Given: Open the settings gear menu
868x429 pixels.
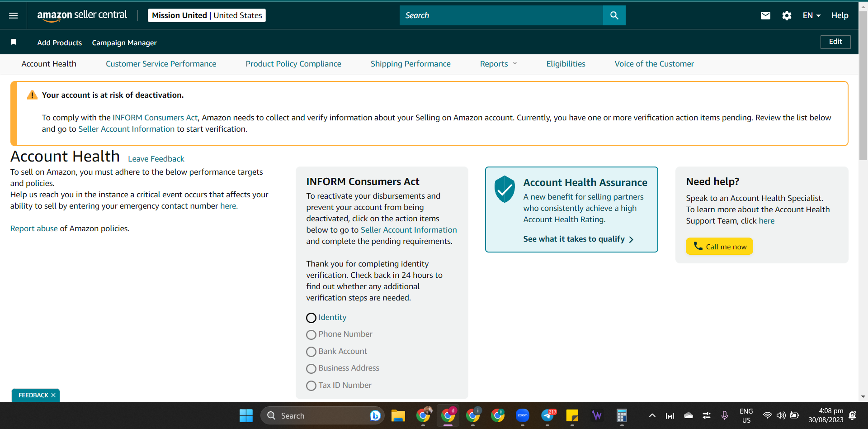Looking at the screenshot, I should point(787,15).
